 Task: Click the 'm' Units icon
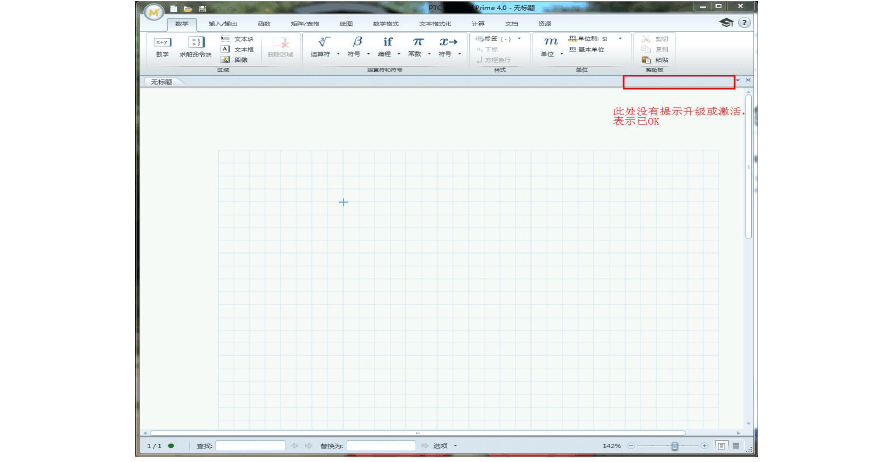click(x=551, y=42)
